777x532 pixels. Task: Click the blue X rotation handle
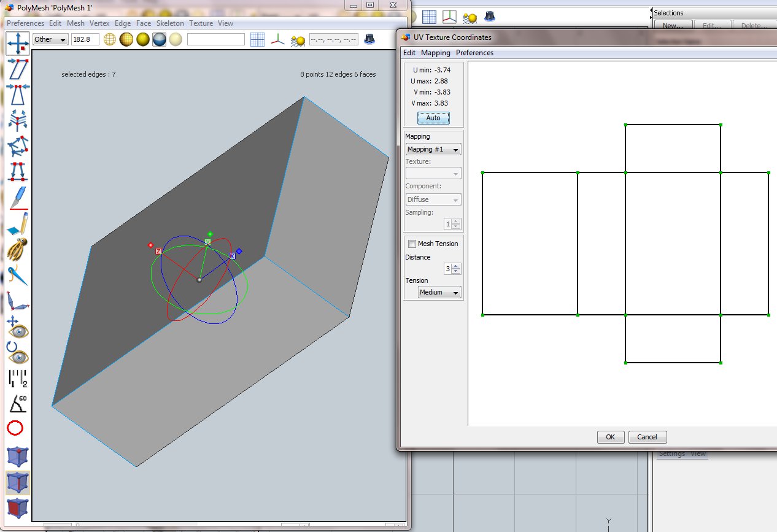pyautogui.click(x=232, y=255)
